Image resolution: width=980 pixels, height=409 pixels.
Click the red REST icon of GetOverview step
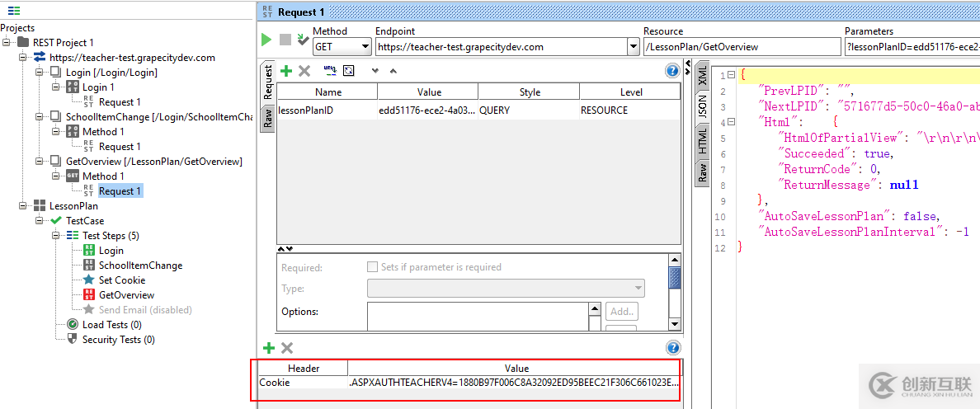[89, 294]
